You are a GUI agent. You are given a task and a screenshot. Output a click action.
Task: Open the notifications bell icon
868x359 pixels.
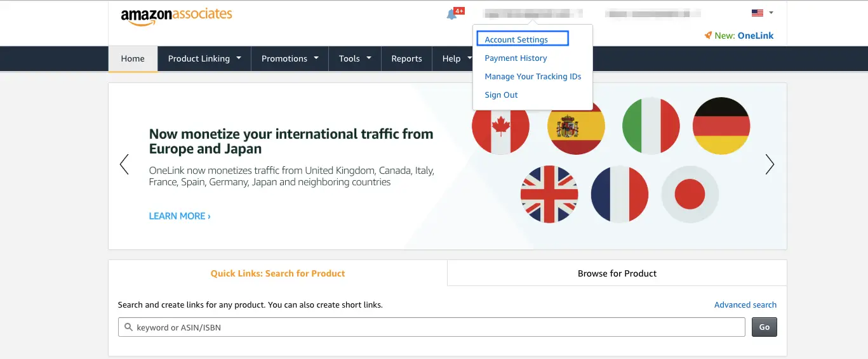tap(451, 15)
